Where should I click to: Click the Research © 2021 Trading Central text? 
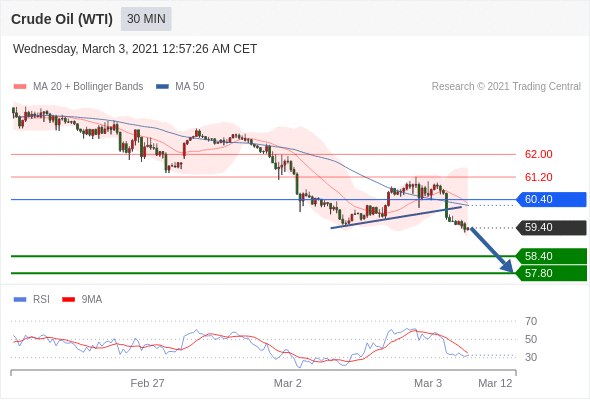click(506, 87)
